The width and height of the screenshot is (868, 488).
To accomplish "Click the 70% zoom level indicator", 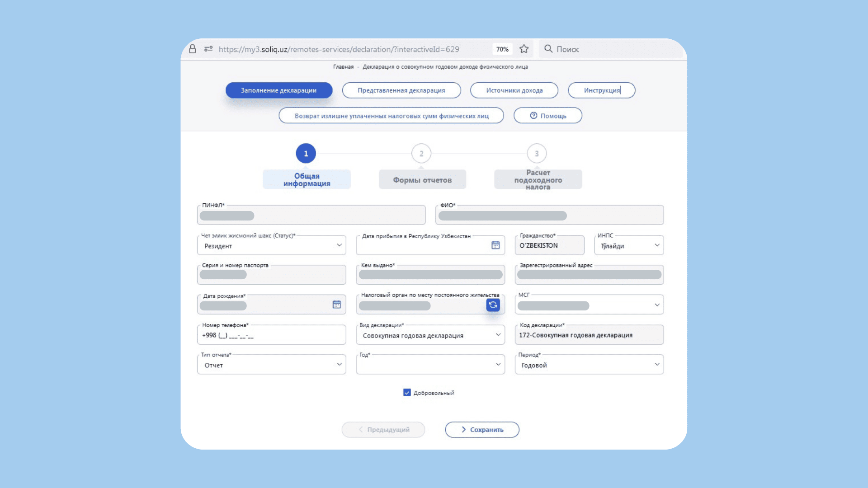I will pos(502,49).
